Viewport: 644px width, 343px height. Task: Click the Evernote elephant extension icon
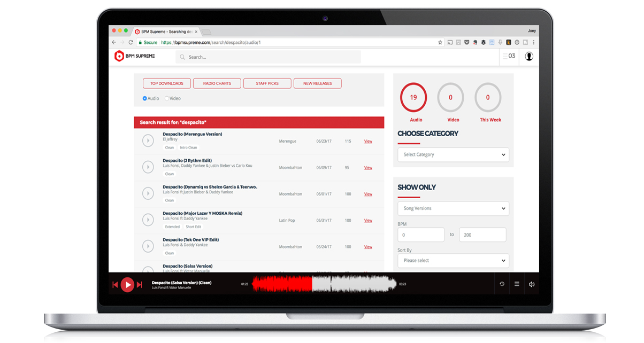[475, 42]
